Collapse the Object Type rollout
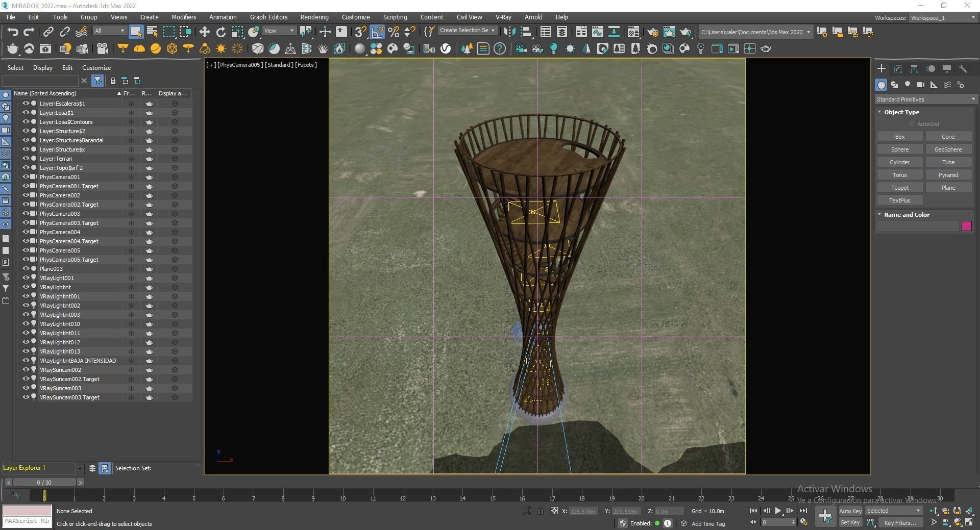Image resolution: width=980 pixels, height=530 pixels. coord(901,112)
